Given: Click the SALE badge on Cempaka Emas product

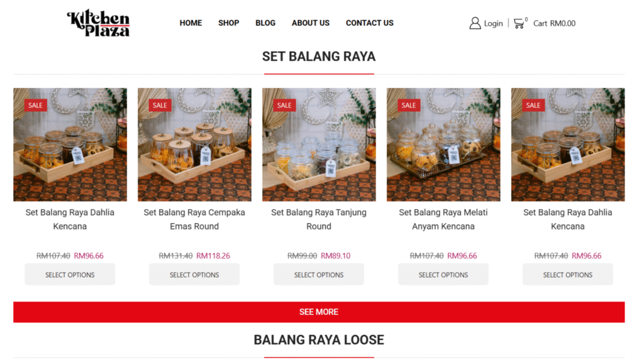Looking at the screenshot, I should click(x=160, y=105).
